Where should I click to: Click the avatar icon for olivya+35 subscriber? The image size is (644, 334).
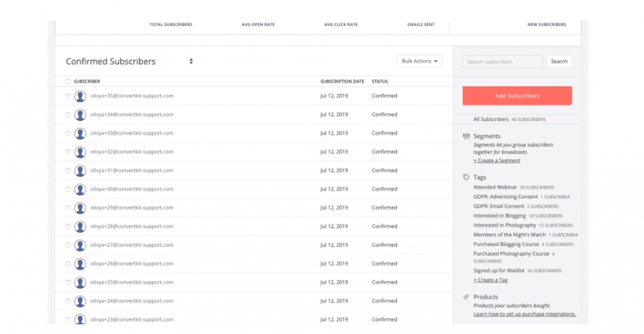[x=80, y=97]
